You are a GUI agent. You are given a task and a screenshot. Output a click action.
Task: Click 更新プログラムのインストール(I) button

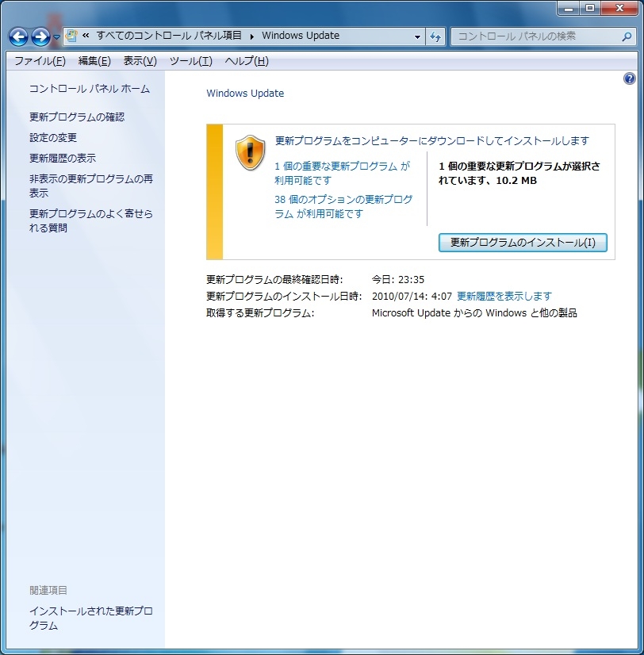coord(523,243)
